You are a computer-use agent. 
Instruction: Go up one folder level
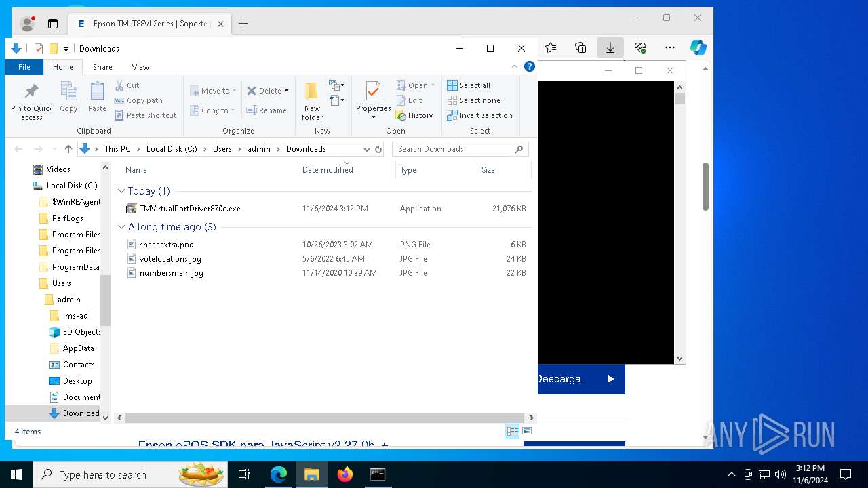pyautogui.click(x=68, y=149)
